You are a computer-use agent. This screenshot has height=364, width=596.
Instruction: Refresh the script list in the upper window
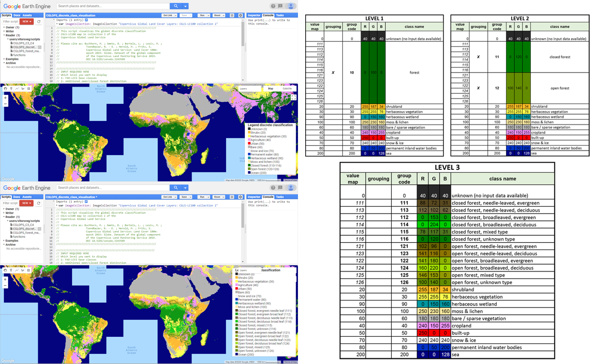tap(39, 21)
